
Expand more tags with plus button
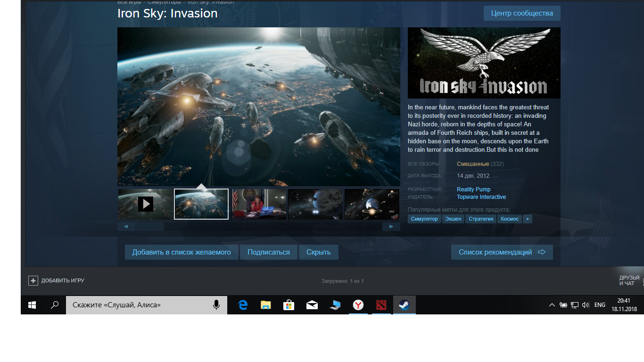(528, 219)
